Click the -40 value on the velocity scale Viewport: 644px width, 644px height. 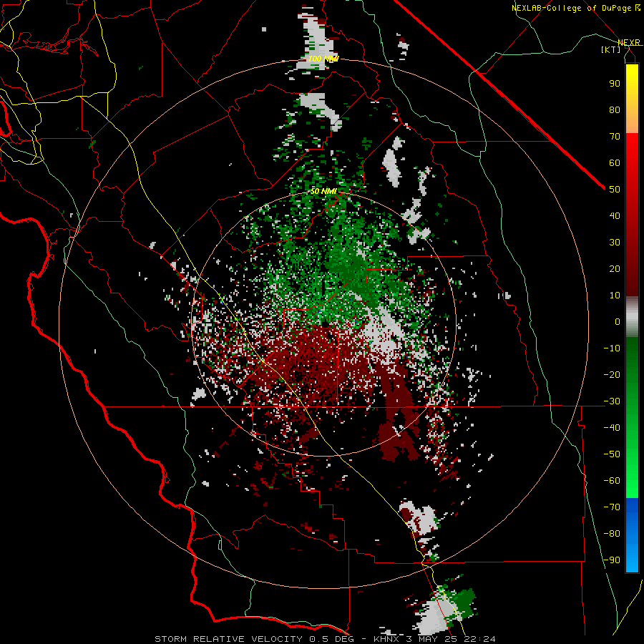[612, 428]
